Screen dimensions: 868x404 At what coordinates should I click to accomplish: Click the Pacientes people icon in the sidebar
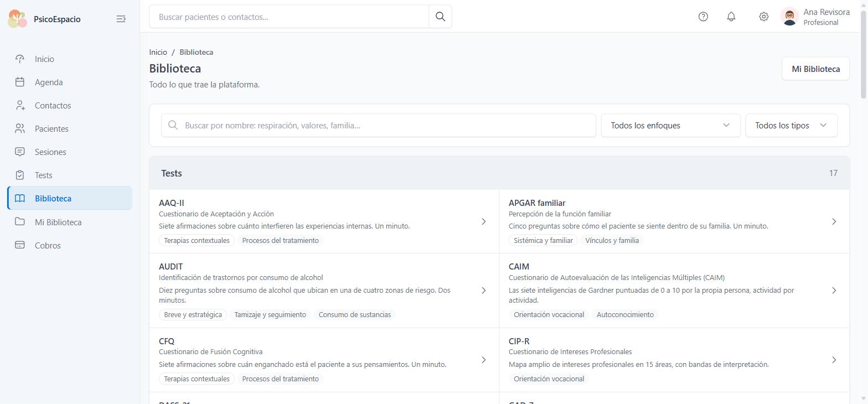(x=20, y=128)
